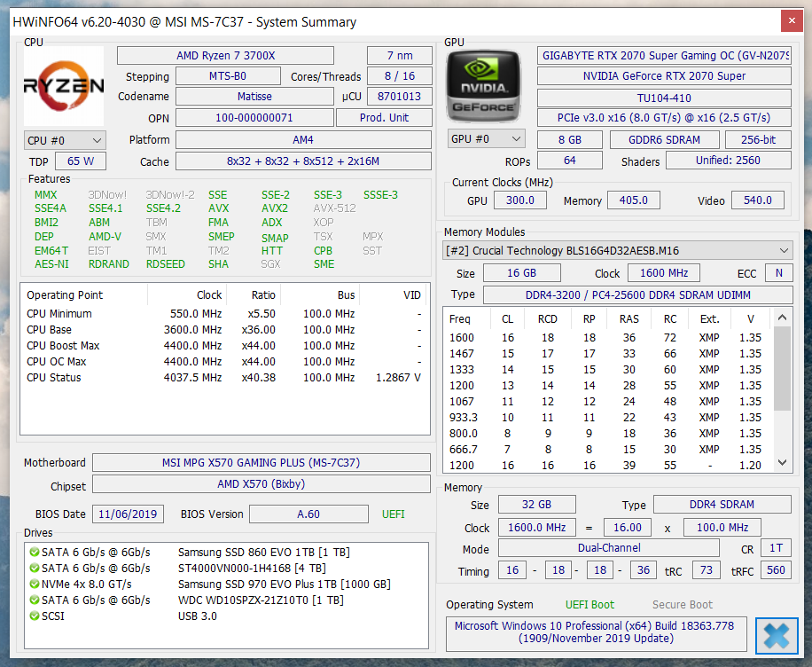The height and width of the screenshot is (667, 812).
Task: Click the µCU 8701013 value
Action: pyautogui.click(x=399, y=97)
